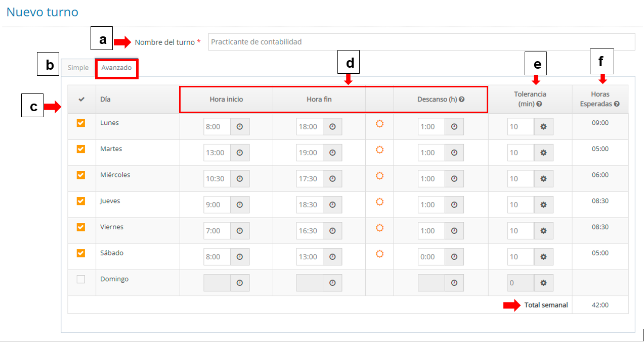The height and width of the screenshot is (342, 644).
Task: Click the Nombre del turno text field
Action: pyautogui.click(x=421, y=42)
